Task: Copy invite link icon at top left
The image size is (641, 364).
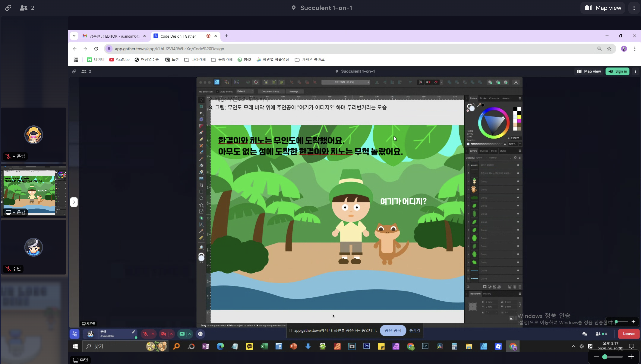Action: 8,8
